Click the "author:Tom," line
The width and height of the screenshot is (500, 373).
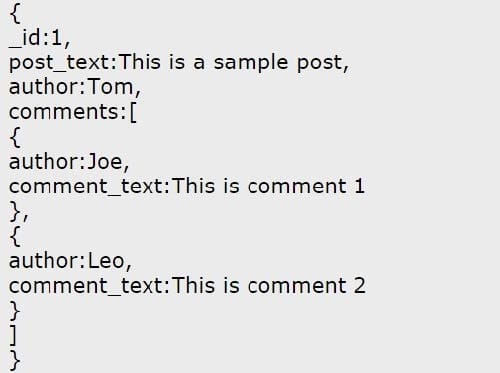coord(75,87)
